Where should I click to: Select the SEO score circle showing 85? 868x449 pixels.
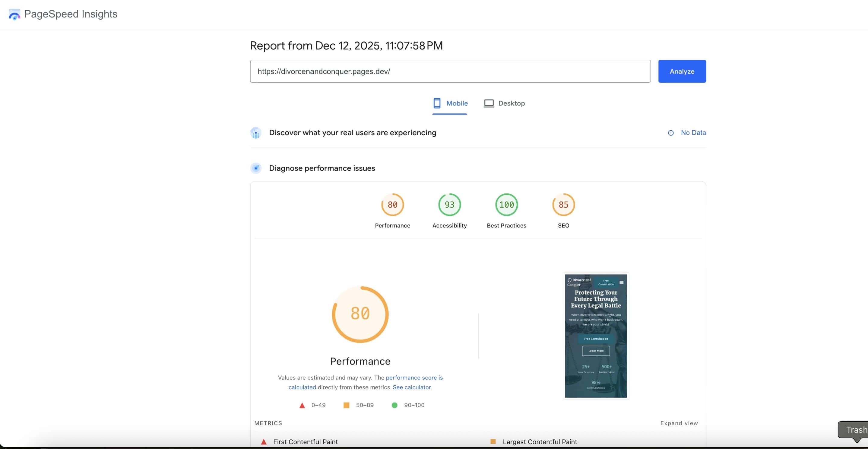(563, 205)
